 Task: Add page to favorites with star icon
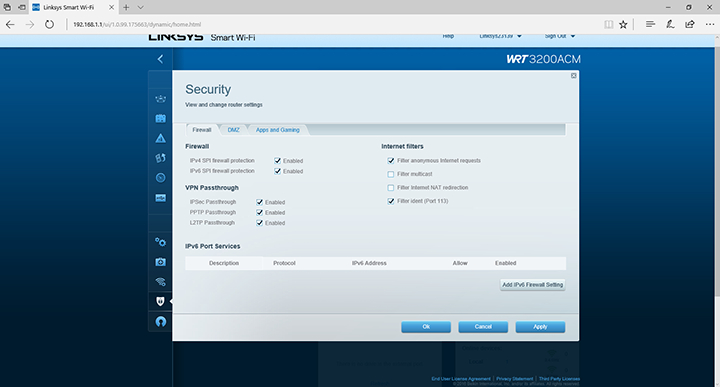pos(623,24)
